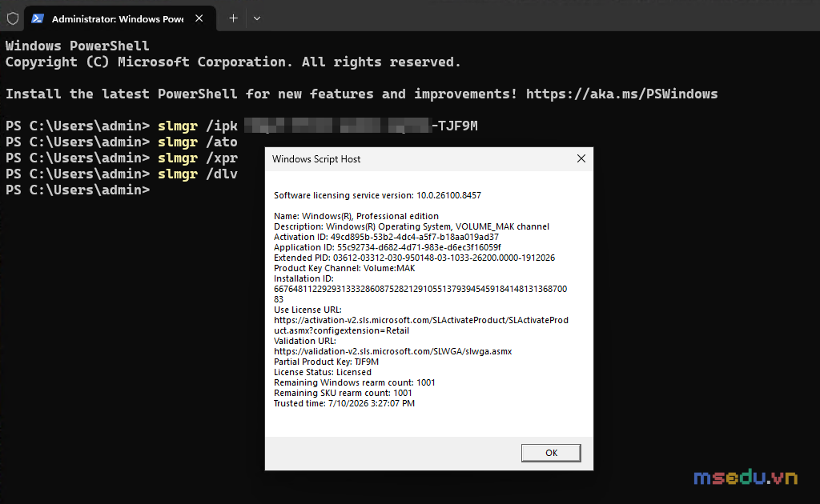Click the Application ID line
This screenshot has height=504, width=820.
pos(388,247)
